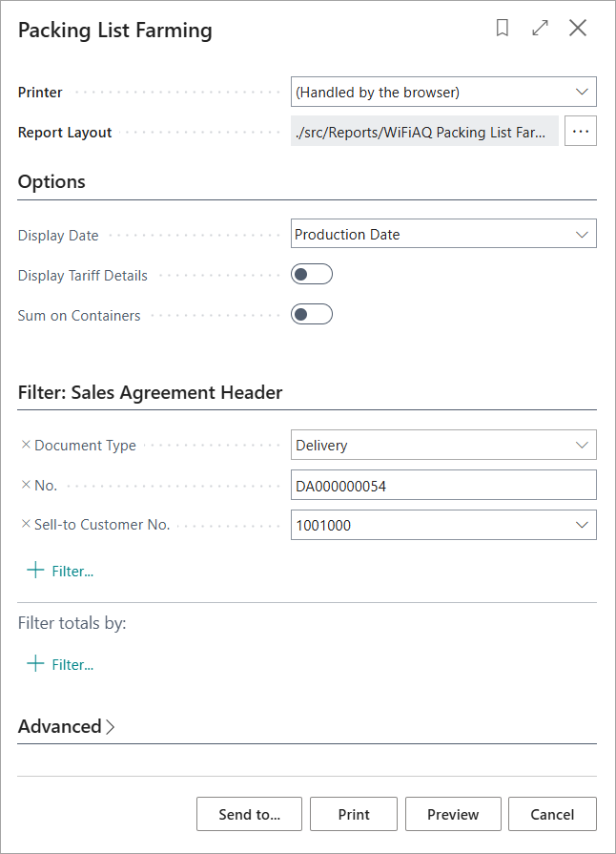Image resolution: width=616 pixels, height=854 pixels.
Task: Close the Packing List Farming dialog
Action: pos(577,28)
